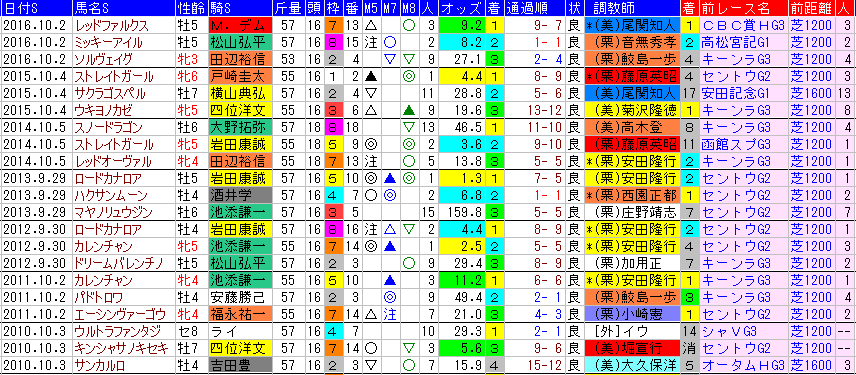Select trainer cell (美)高木登
Image resolution: width=856 pixels, height=375 pixels.
631,128
